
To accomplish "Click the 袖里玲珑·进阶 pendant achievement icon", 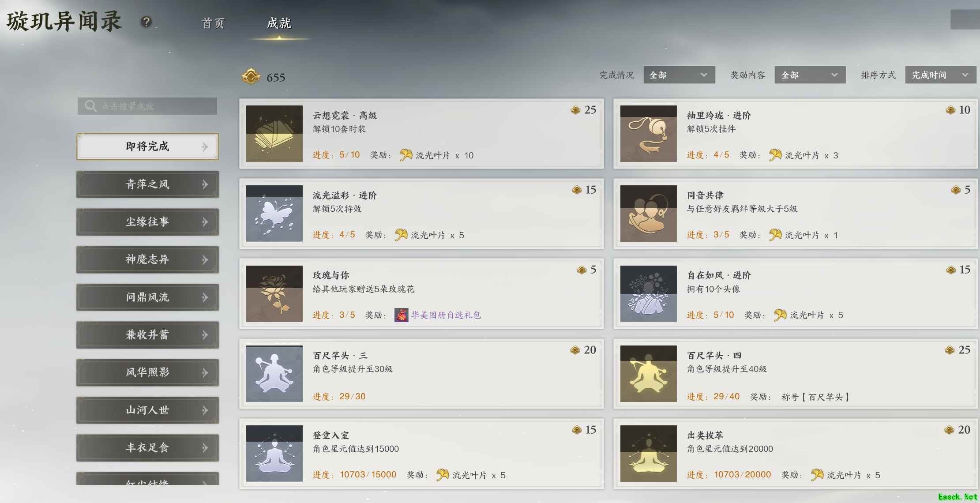I will pyautogui.click(x=648, y=134).
